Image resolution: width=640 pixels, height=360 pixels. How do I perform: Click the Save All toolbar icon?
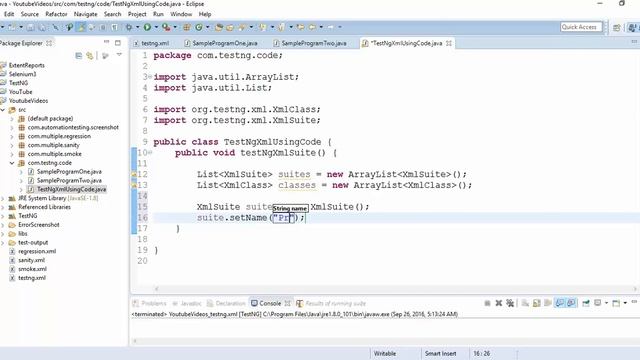pyautogui.click(x=42, y=27)
